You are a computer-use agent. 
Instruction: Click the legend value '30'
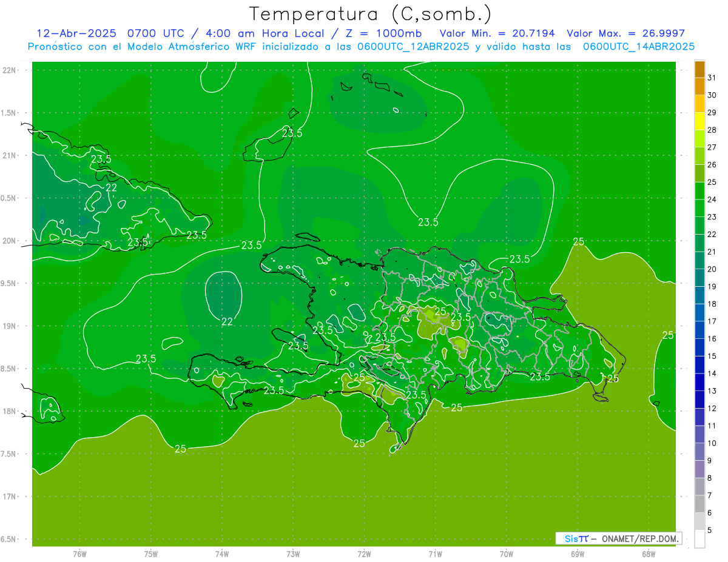tap(712, 95)
